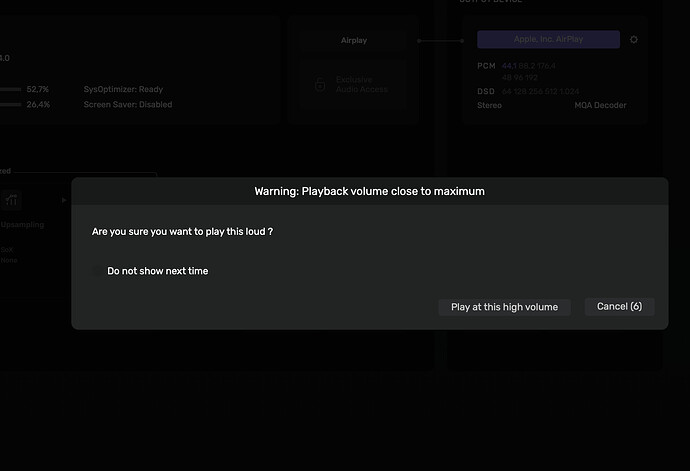690x471 pixels.
Task: Click the Screen Saver: Disabled status
Action: tap(128, 105)
